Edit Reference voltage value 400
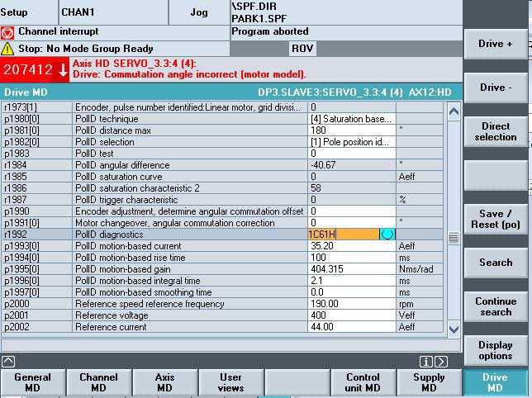The height and width of the screenshot is (398, 532). (352, 315)
